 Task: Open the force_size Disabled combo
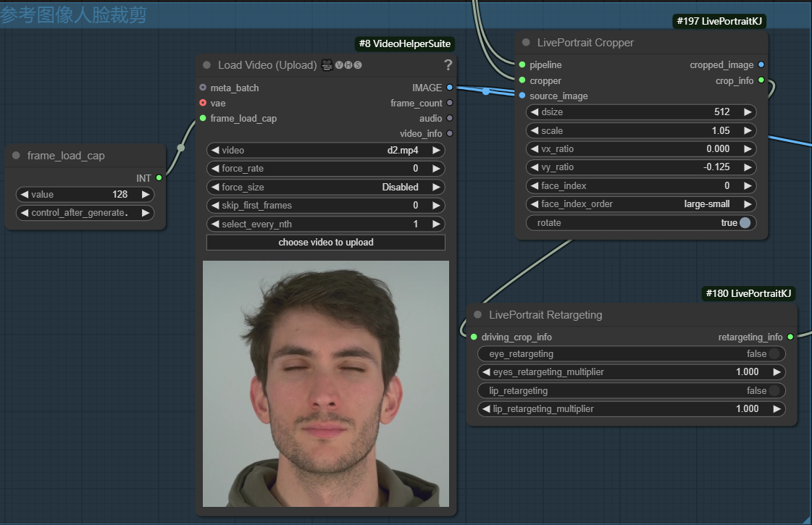[x=325, y=187]
